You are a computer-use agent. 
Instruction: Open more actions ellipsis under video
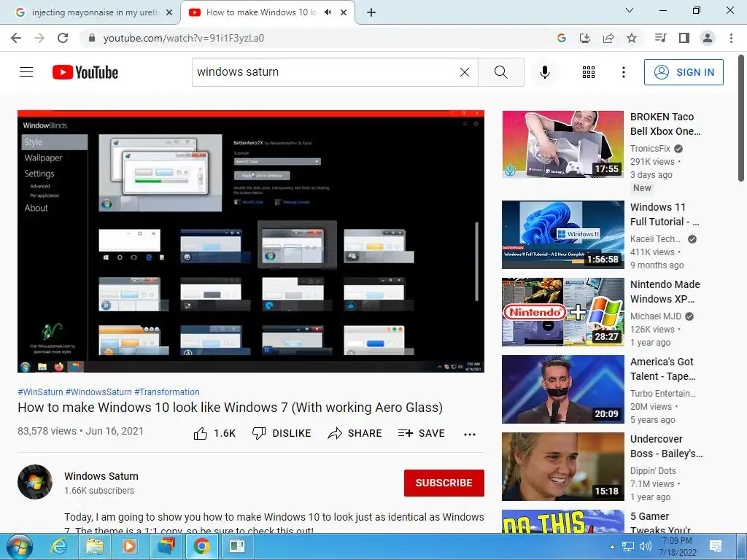[x=470, y=435]
